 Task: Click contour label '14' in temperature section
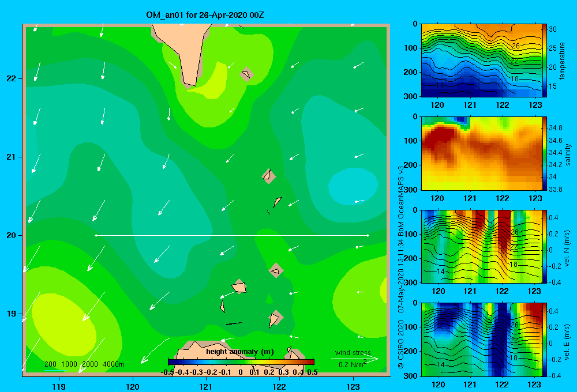439,85
